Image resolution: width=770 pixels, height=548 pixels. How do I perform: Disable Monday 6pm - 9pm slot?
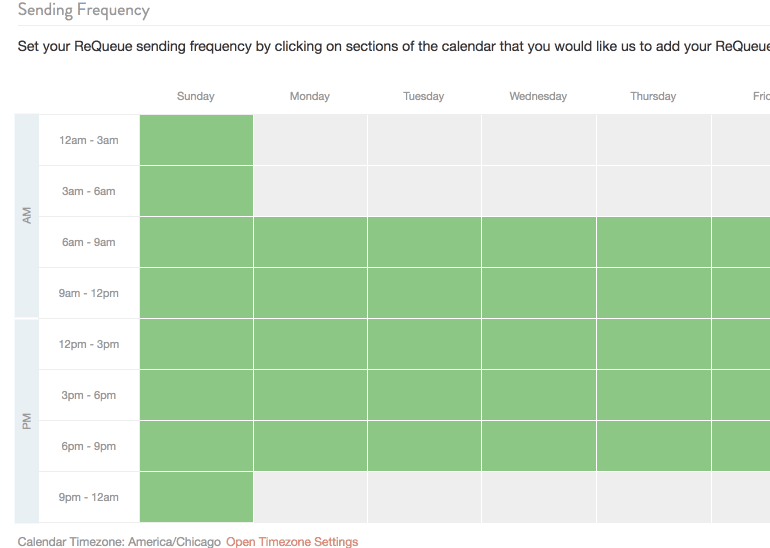click(310, 446)
